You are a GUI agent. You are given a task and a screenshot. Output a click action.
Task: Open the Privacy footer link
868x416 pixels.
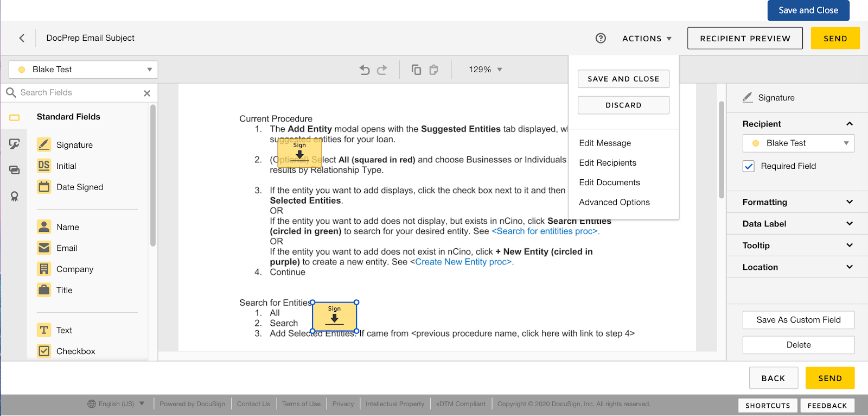343,404
